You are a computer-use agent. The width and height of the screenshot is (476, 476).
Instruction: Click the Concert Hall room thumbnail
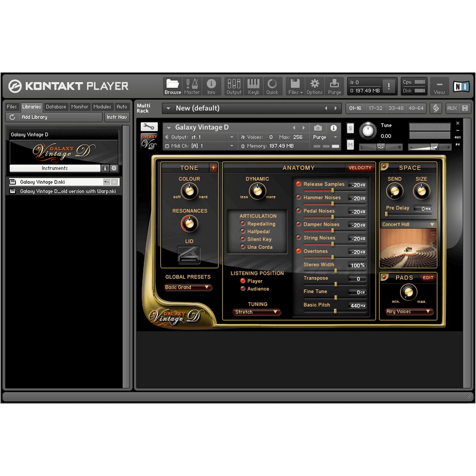(408, 248)
